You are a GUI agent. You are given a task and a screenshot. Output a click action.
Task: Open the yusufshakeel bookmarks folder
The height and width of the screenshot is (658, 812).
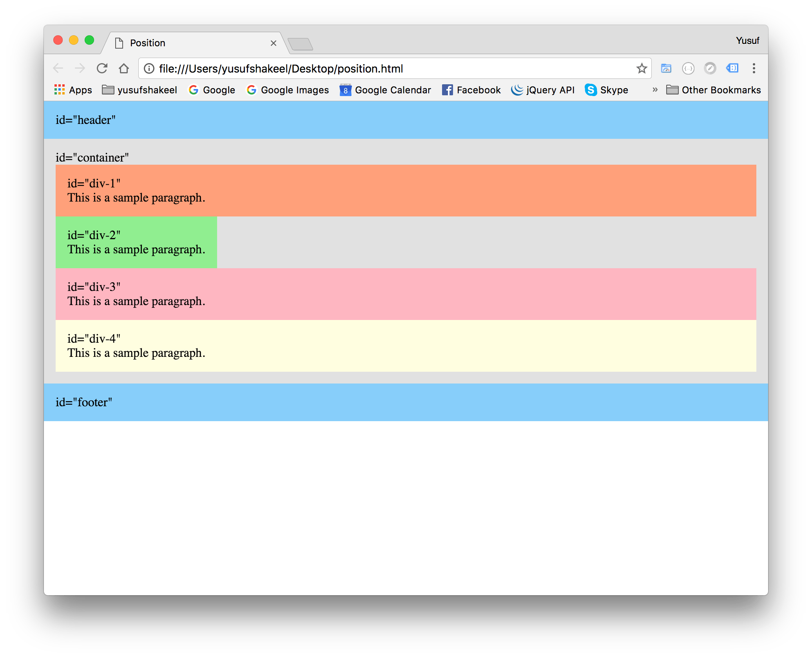pos(140,90)
